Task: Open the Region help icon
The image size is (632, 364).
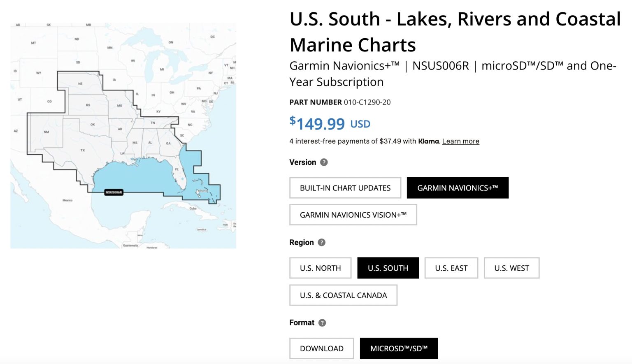Action: pos(322,242)
